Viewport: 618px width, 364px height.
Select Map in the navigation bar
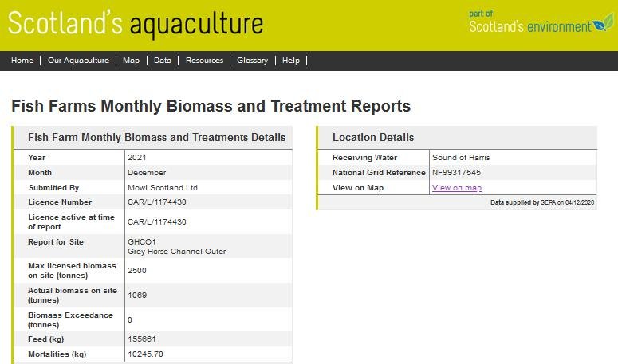(131, 61)
